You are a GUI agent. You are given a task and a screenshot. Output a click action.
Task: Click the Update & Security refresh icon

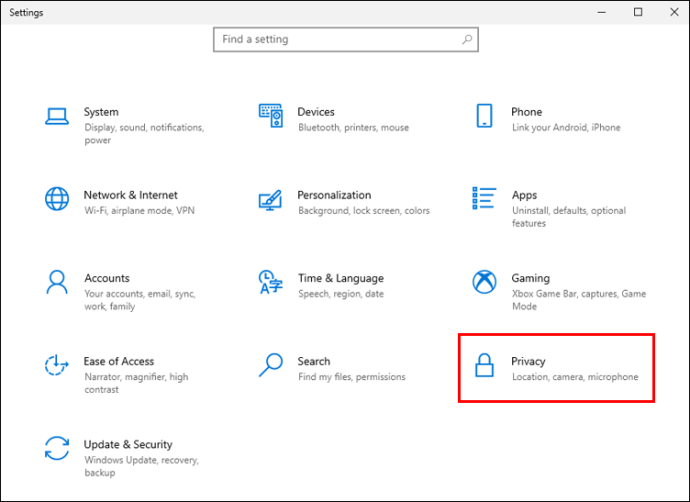pyautogui.click(x=57, y=448)
